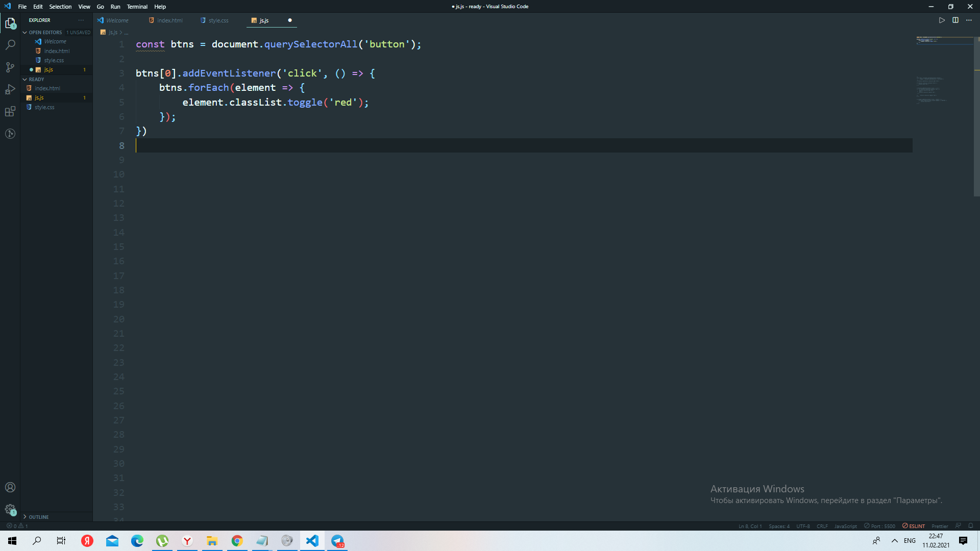This screenshot has width=980, height=551.
Task: Change language mode via JavaScript
Action: point(845,526)
